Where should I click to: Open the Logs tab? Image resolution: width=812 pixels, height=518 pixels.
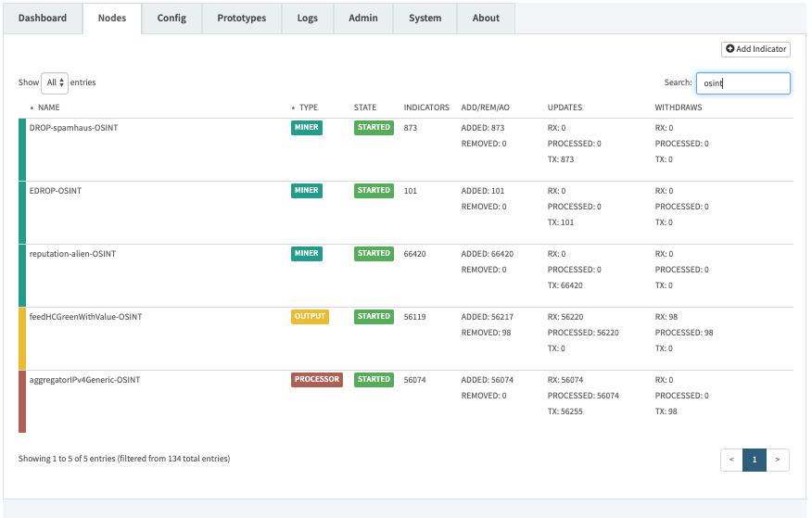[x=308, y=19]
